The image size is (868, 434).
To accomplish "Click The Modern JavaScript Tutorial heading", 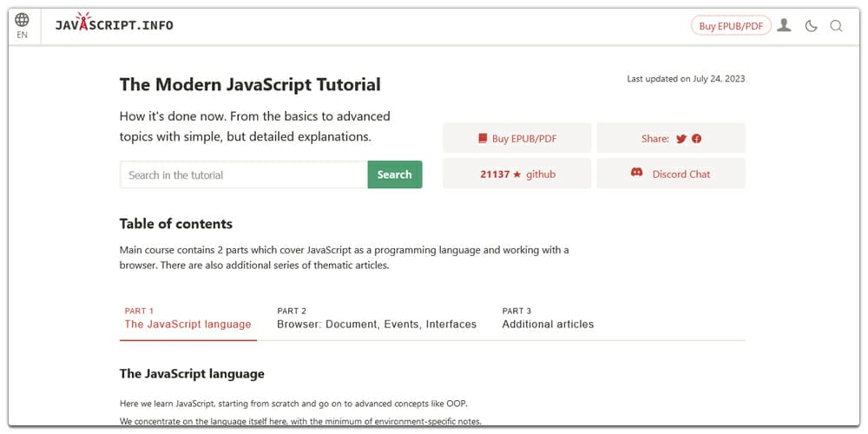I will tap(250, 84).
